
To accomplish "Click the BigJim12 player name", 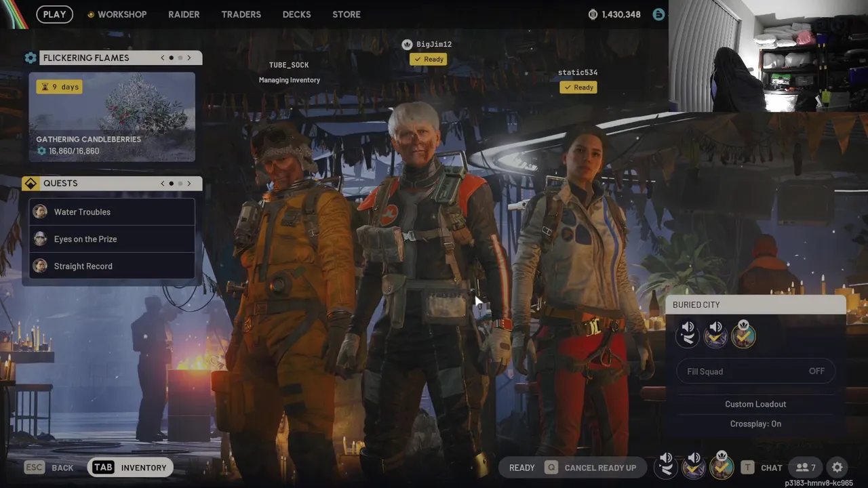I will pos(434,44).
